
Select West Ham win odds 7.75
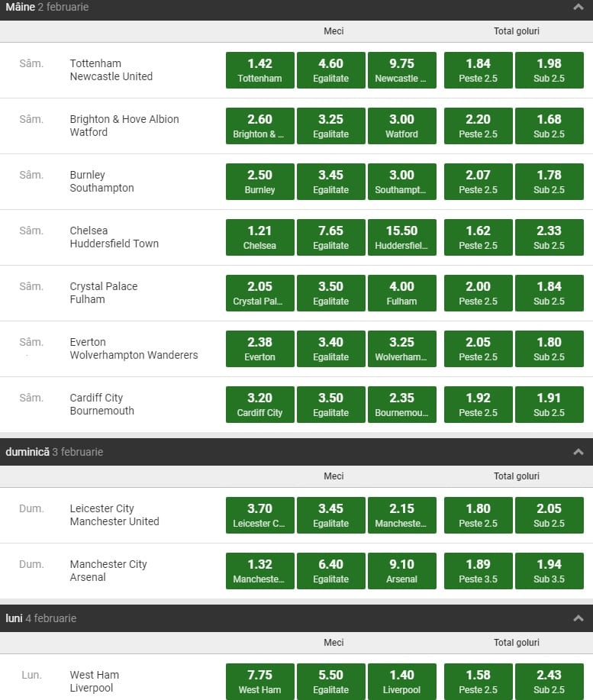click(x=259, y=682)
